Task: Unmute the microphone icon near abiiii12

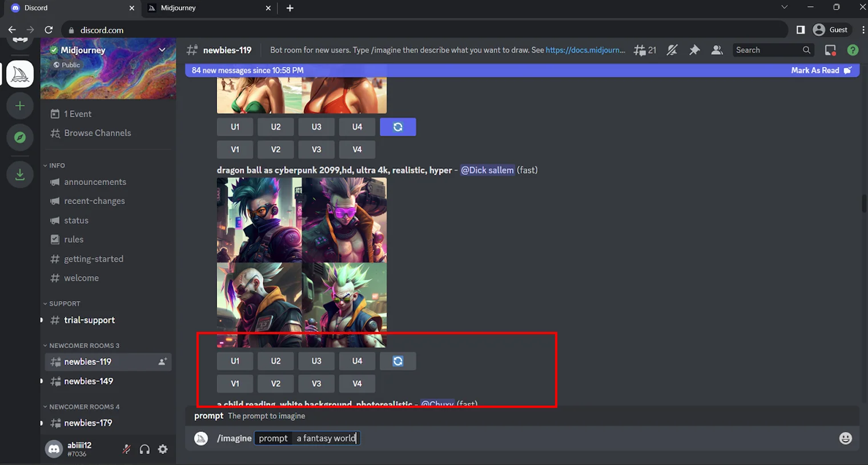Action: (126, 449)
